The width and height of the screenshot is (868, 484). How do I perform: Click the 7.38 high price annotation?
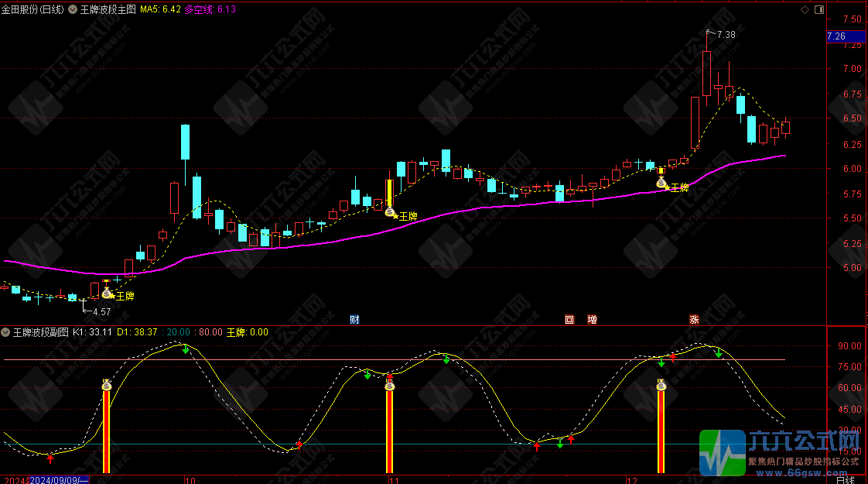coord(726,35)
